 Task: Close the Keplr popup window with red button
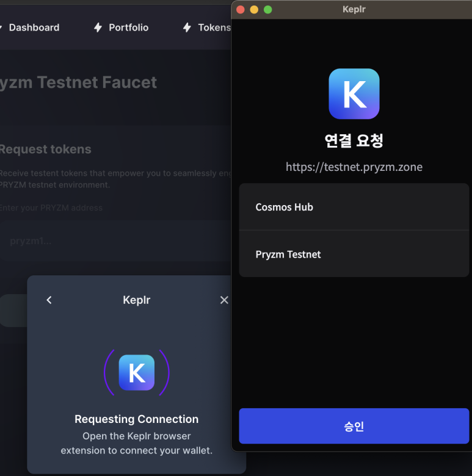[240, 10]
